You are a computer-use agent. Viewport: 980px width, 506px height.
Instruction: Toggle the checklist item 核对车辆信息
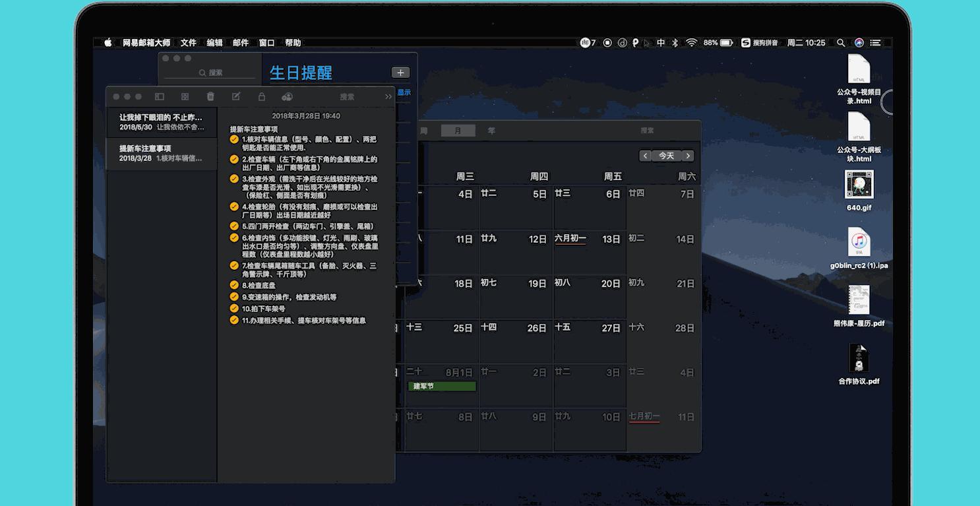point(234,139)
